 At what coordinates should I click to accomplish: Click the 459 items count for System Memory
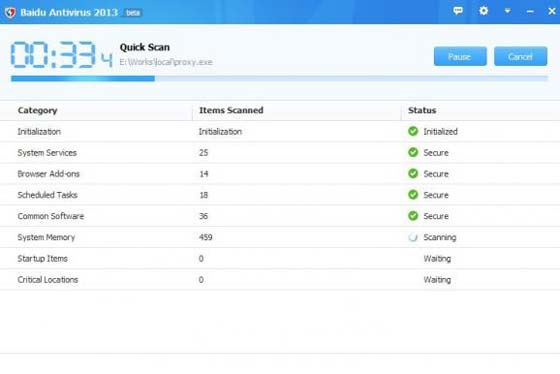click(206, 237)
